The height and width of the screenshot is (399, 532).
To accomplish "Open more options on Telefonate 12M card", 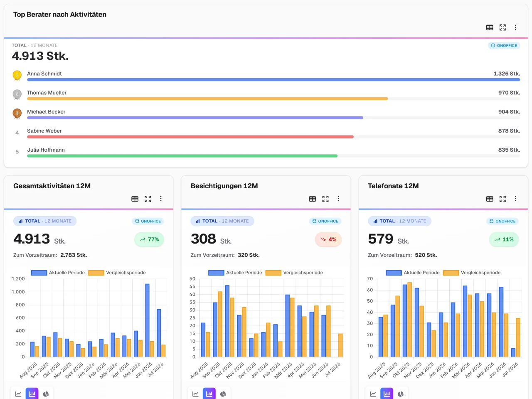I will point(515,199).
